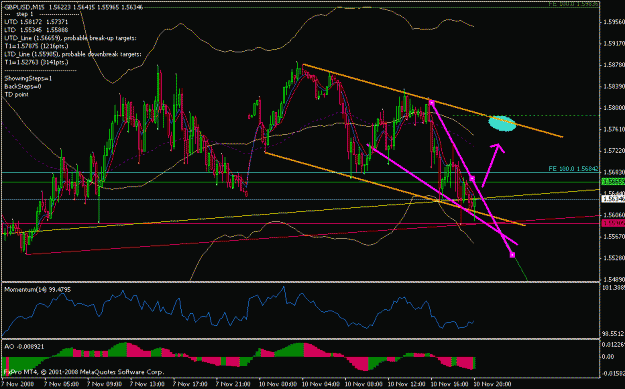Click the '10 Nov 04:00' time axis label
The width and height of the screenshot is (625, 389).
coord(320,384)
